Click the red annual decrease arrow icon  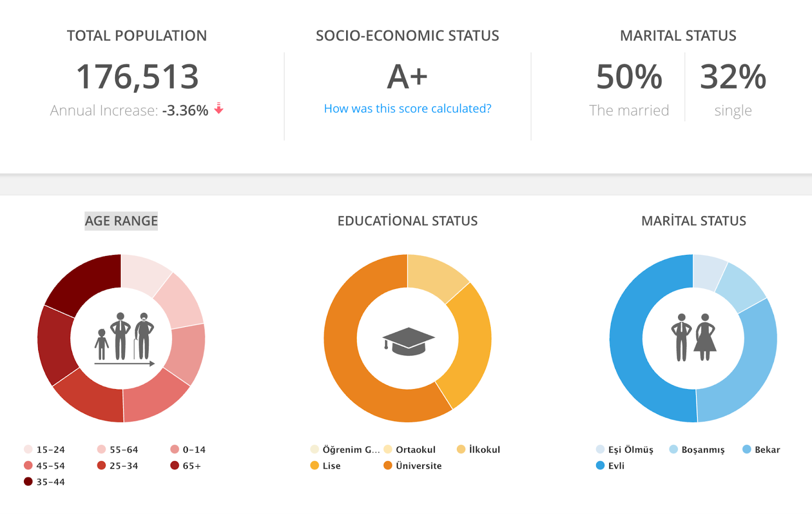point(219,108)
